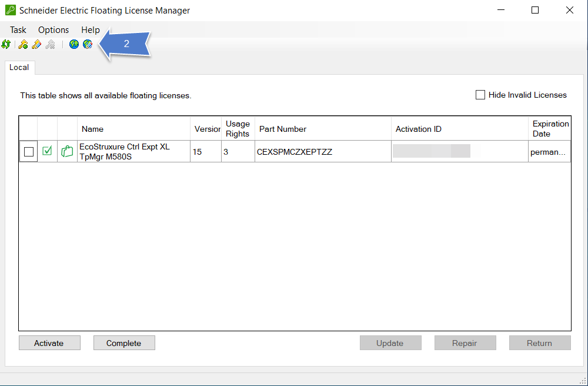Viewport: 588px width, 386px height.
Task: Click the grayed-out key remove icon
Action: tap(50, 45)
